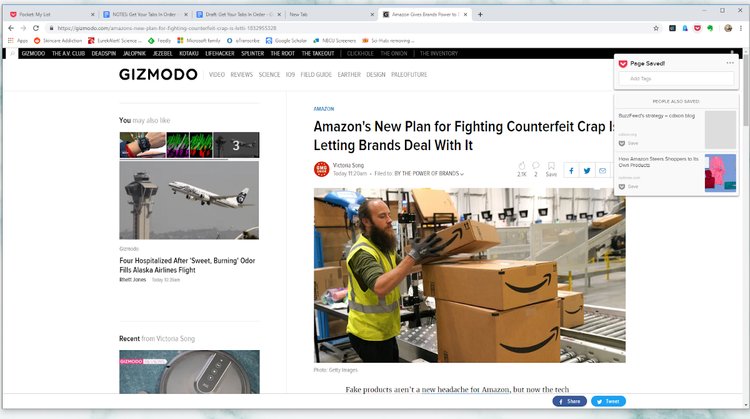Open the How Amazon Steers Shoppers recommendation thumbnail
The width and height of the screenshot is (750, 419).
pyautogui.click(x=720, y=173)
